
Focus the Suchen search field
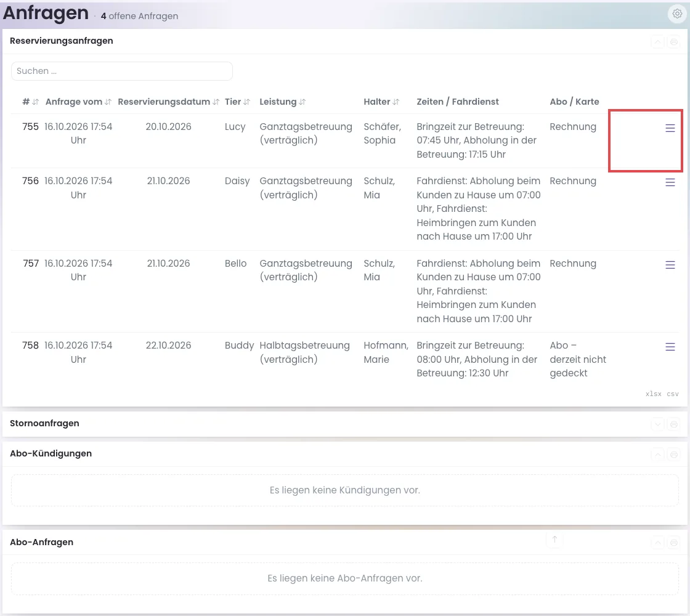point(122,71)
